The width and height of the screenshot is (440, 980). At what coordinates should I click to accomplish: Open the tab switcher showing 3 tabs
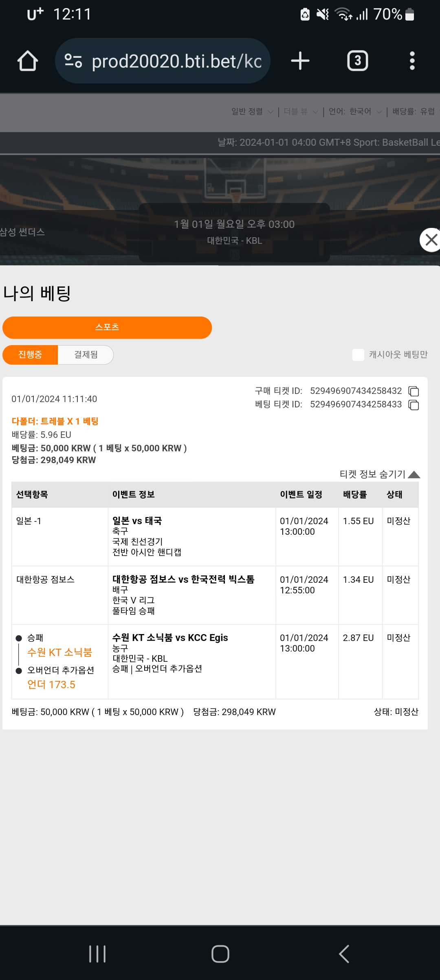[358, 61]
